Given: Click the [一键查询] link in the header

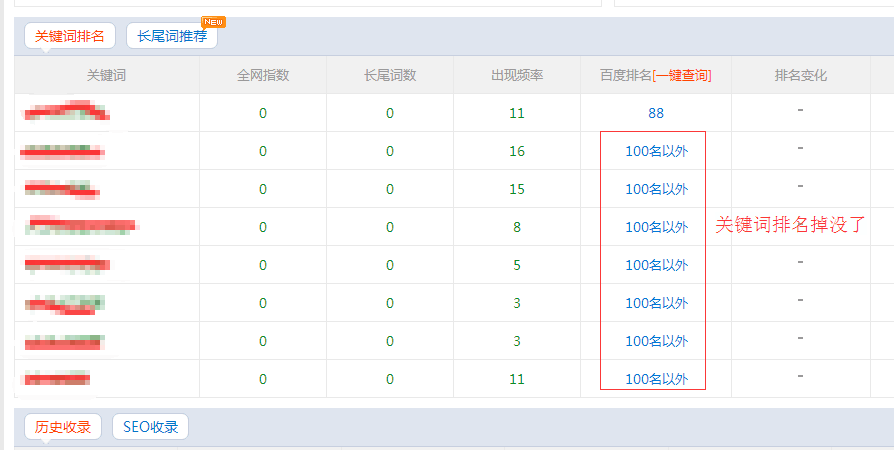Looking at the screenshot, I should click(682, 75).
